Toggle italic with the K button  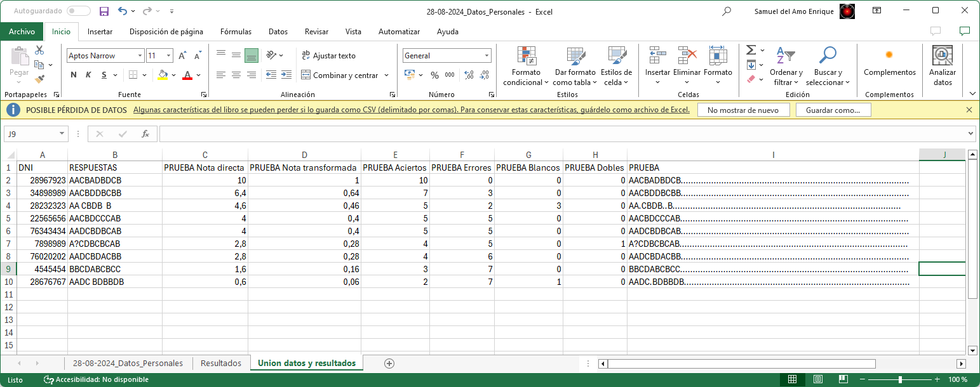(x=88, y=75)
